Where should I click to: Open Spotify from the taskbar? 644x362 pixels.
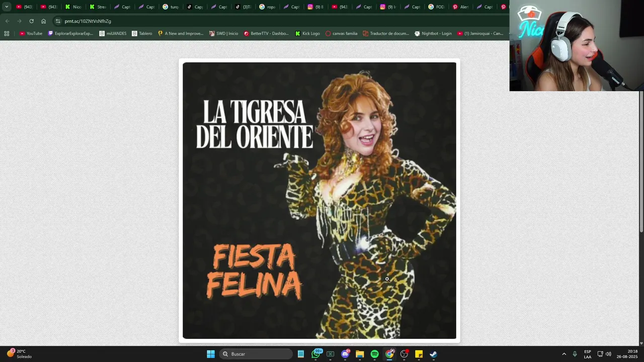point(374,354)
